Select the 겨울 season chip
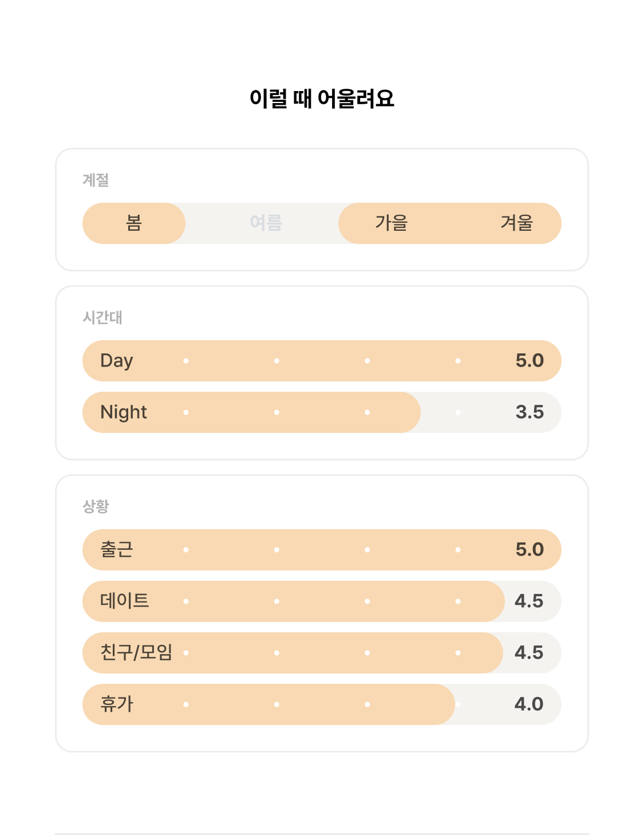644x835 pixels. (x=517, y=223)
